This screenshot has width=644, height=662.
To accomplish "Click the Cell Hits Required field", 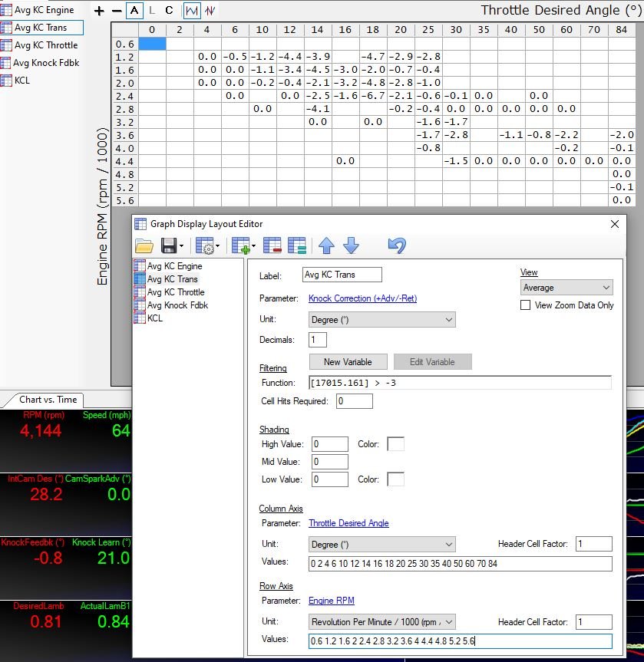I will pyautogui.click(x=355, y=401).
